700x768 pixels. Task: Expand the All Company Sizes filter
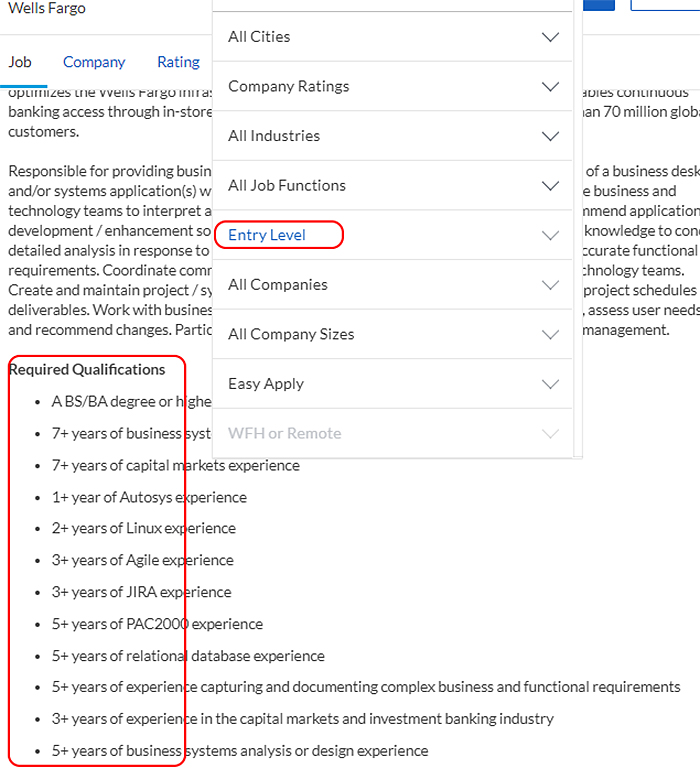[x=549, y=335]
